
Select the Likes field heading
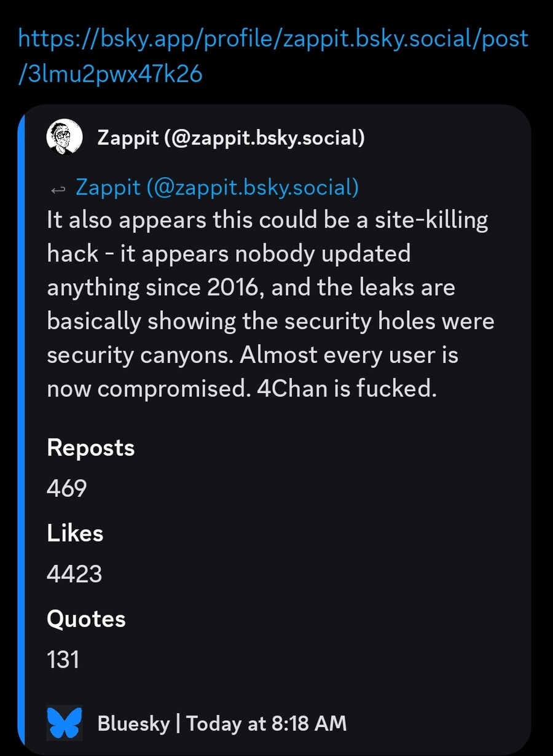[75, 533]
